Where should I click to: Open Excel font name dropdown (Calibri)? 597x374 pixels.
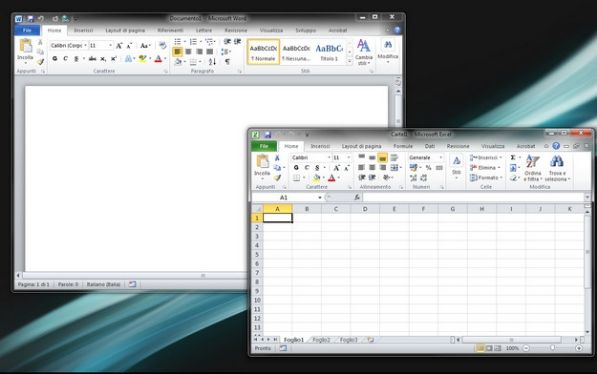tap(329, 158)
